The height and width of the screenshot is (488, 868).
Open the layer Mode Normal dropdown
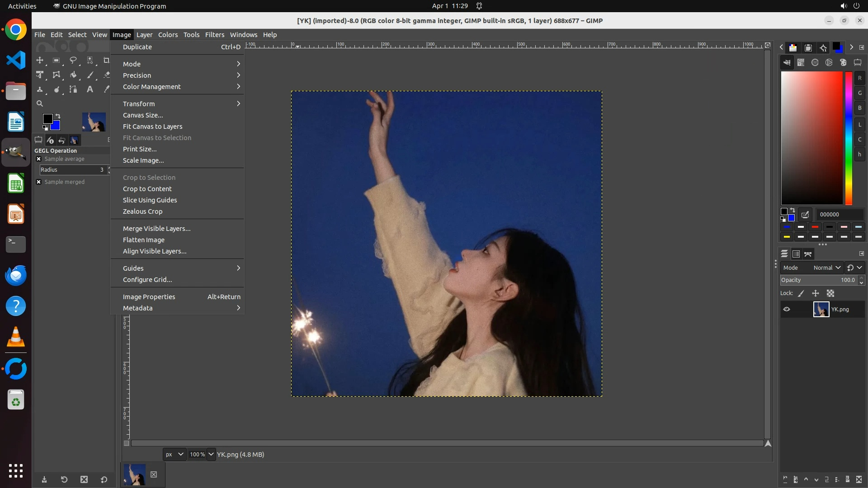point(826,268)
